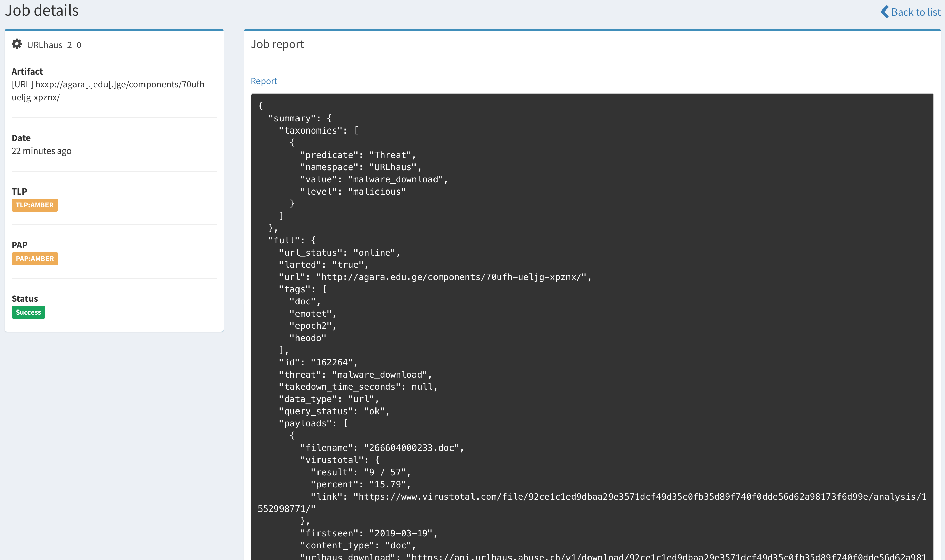Click the green Success status badge
The image size is (945, 560).
[28, 312]
